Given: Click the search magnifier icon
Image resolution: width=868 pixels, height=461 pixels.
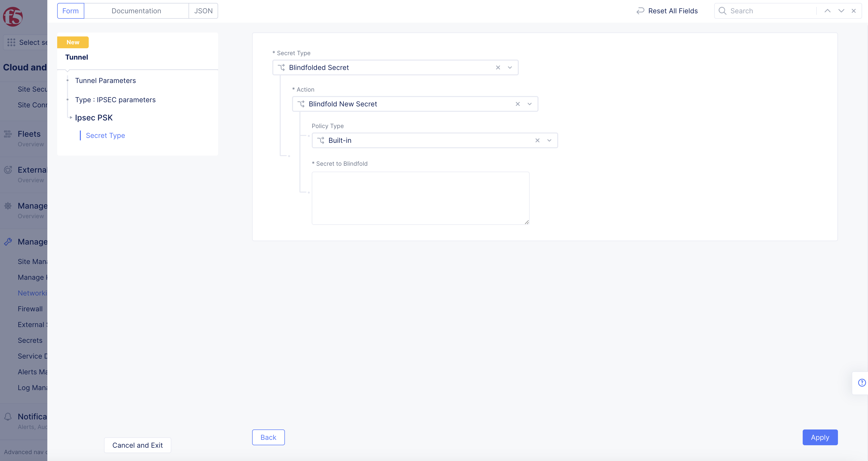Looking at the screenshot, I should click(722, 11).
